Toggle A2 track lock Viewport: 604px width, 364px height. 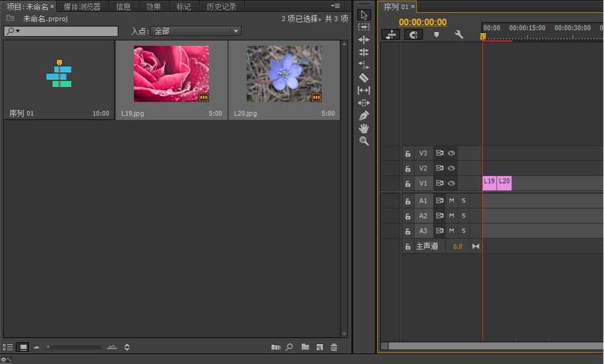408,216
